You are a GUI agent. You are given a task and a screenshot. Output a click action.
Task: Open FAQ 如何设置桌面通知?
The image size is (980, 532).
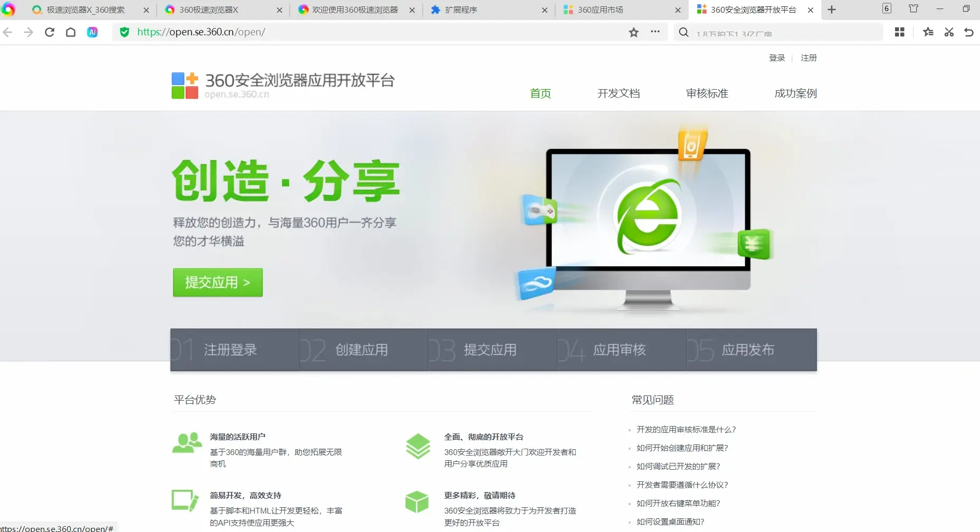pyautogui.click(x=670, y=522)
